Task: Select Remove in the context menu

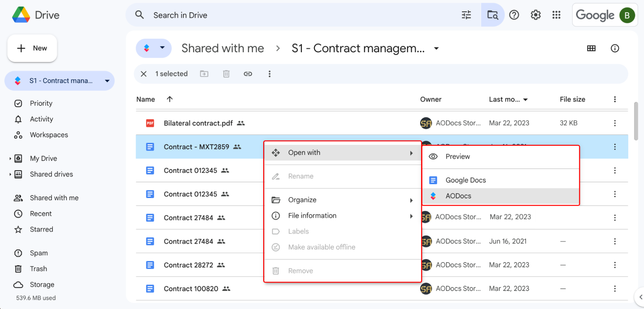Action: click(x=343, y=271)
